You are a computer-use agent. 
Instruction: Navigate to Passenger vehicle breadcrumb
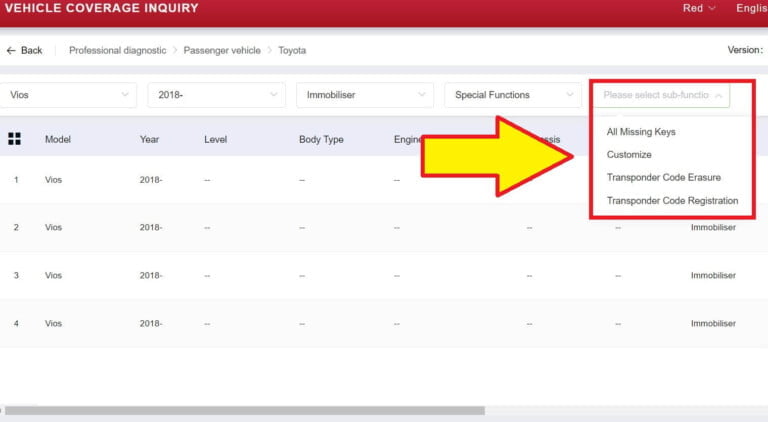coord(220,50)
